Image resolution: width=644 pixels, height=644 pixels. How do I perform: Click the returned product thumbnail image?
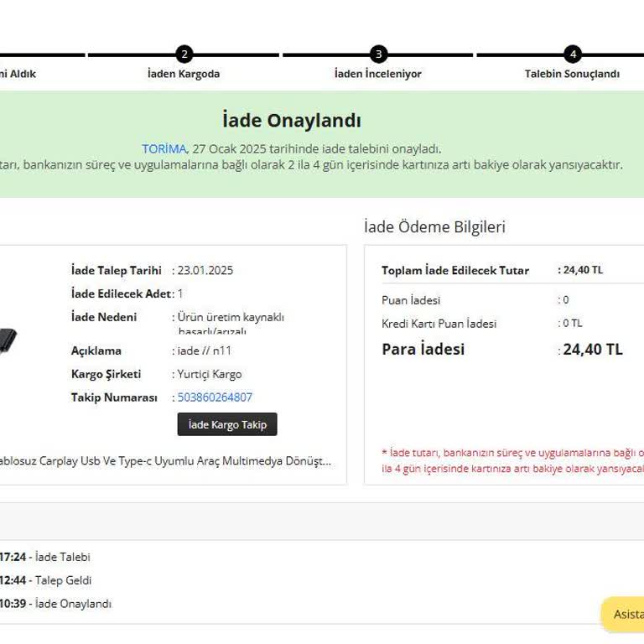[x=8, y=341]
